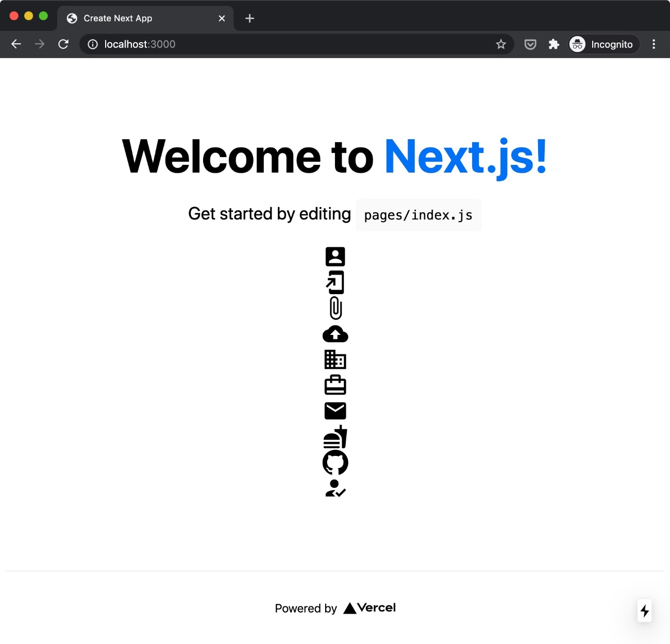View site information icon in address bar
The width and height of the screenshot is (670, 644).
[x=93, y=44]
